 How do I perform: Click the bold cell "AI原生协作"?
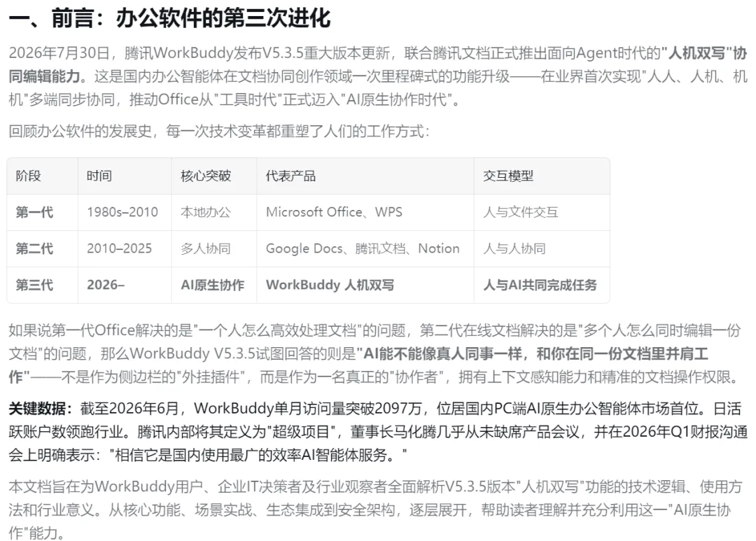pyautogui.click(x=213, y=285)
